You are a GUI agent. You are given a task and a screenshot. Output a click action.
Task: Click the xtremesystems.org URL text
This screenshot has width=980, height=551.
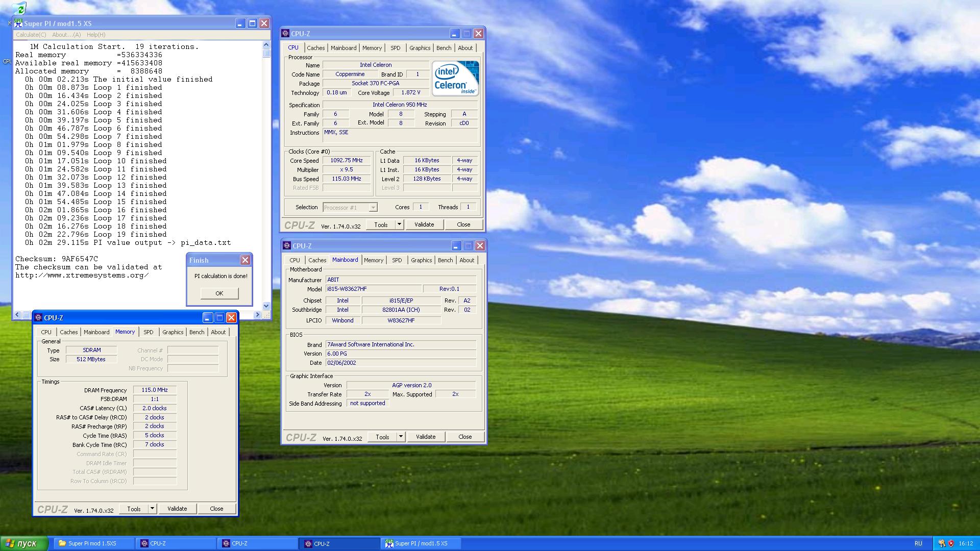tap(82, 275)
